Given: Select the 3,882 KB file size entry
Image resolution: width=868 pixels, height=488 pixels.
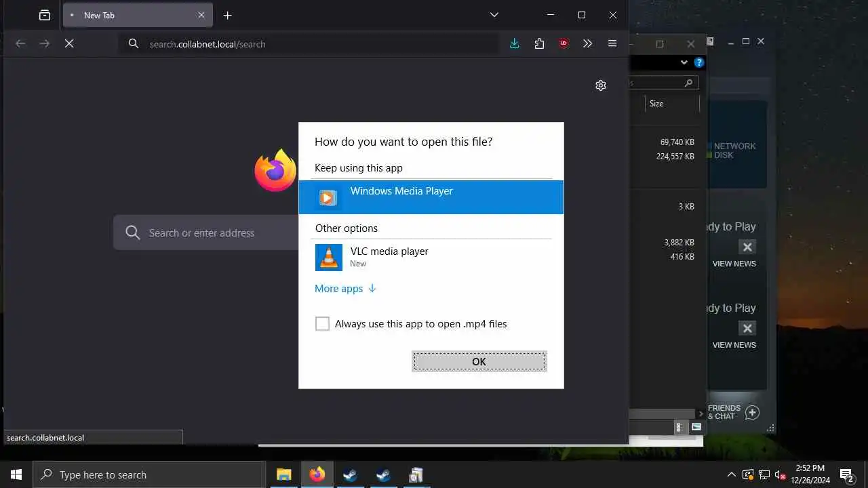Looking at the screenshot, I should (679, 242).
